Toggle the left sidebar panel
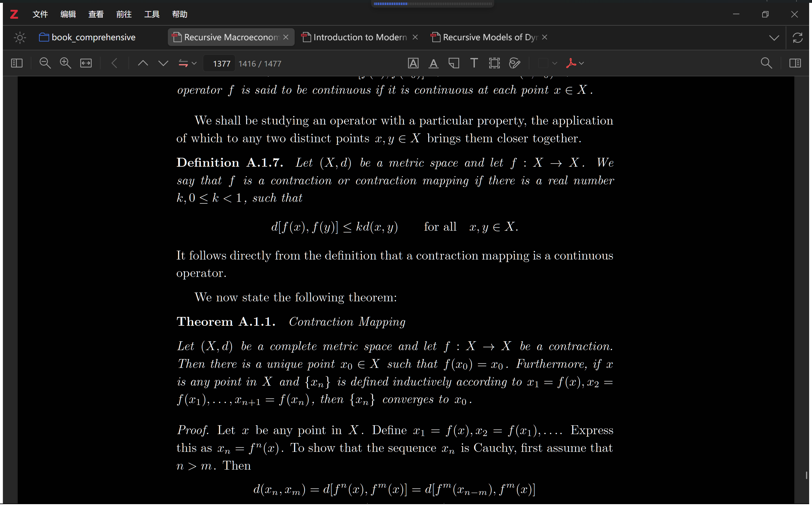Screen dimensions: 812x507 17,63
